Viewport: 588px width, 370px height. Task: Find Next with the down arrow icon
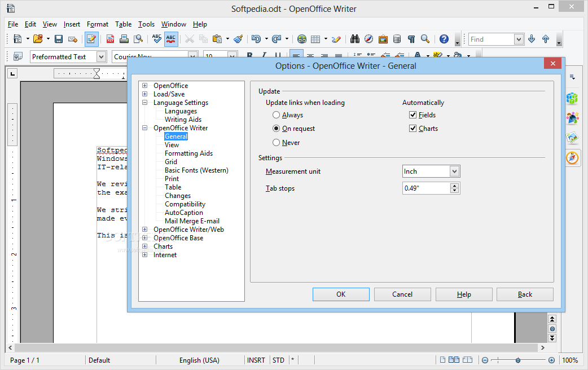(x=532, y=39)
